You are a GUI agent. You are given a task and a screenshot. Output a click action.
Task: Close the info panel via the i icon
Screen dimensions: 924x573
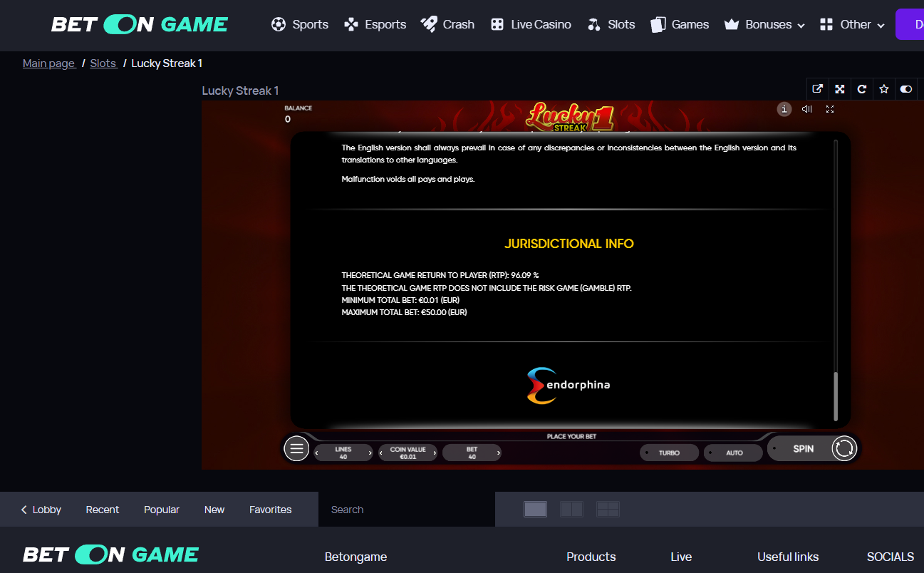784,109
